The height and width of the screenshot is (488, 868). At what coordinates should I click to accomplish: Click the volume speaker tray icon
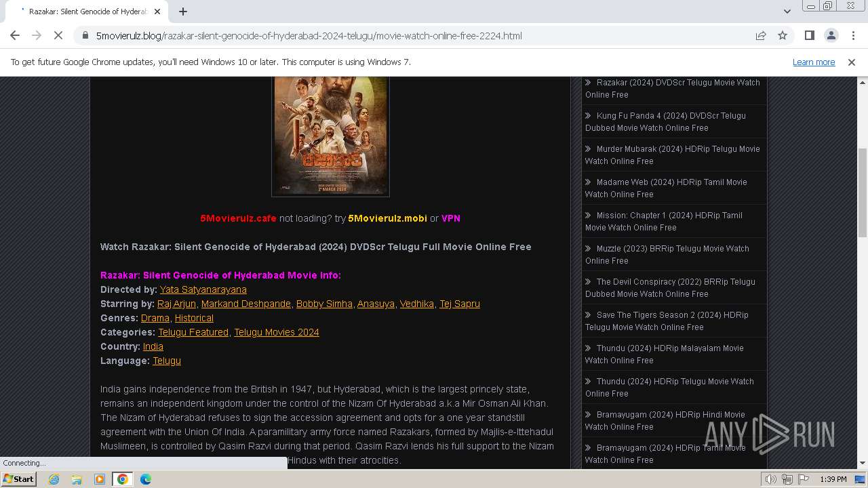pyautogui.click(x=771, y=479)
